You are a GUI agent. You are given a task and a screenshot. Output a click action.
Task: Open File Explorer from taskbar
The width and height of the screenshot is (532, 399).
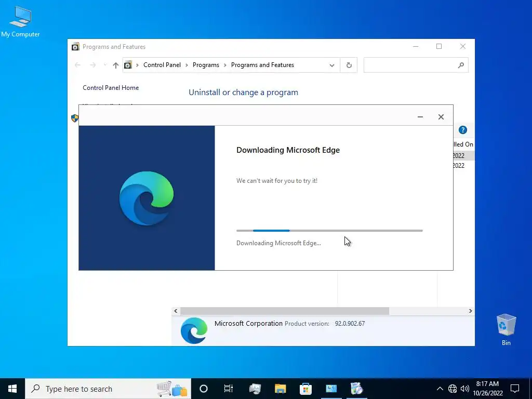pyautogui.click(x=280, y=389)
